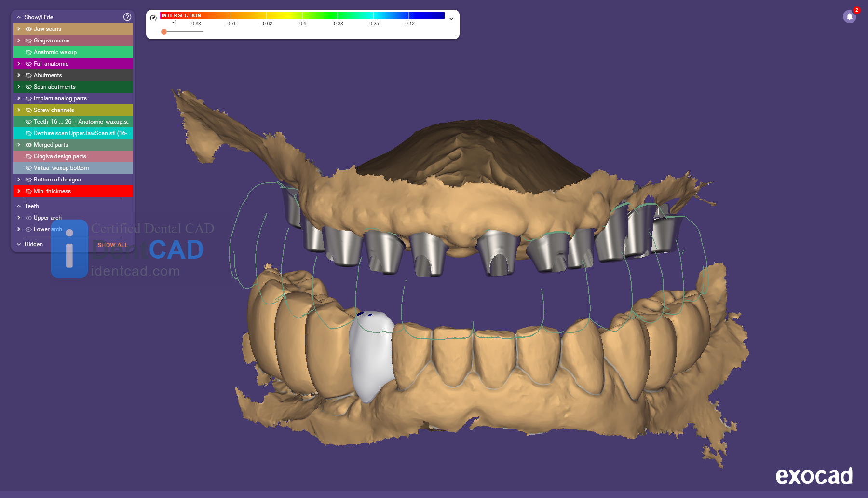
Task: Click the SHOW ALL button
Action: click(x=112, y=245)
